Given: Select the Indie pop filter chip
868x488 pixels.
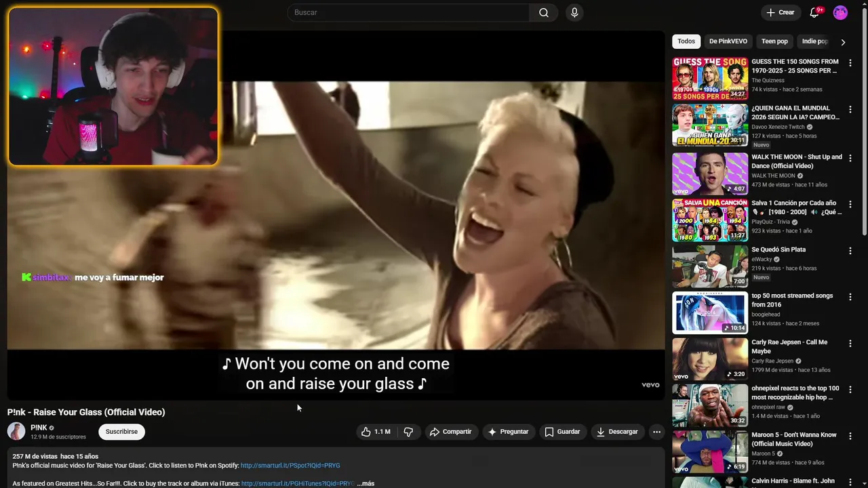Looking at the screenshot, I should [x=814, y=41].
